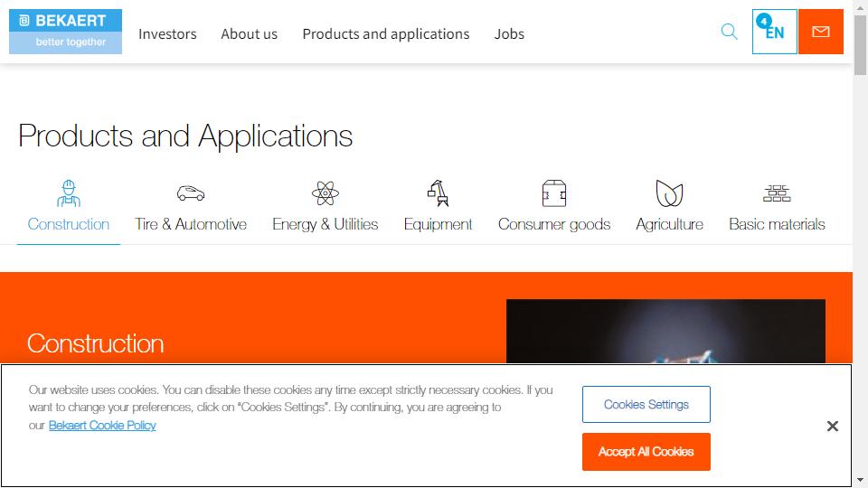Click the Construction worker icon

69,193
